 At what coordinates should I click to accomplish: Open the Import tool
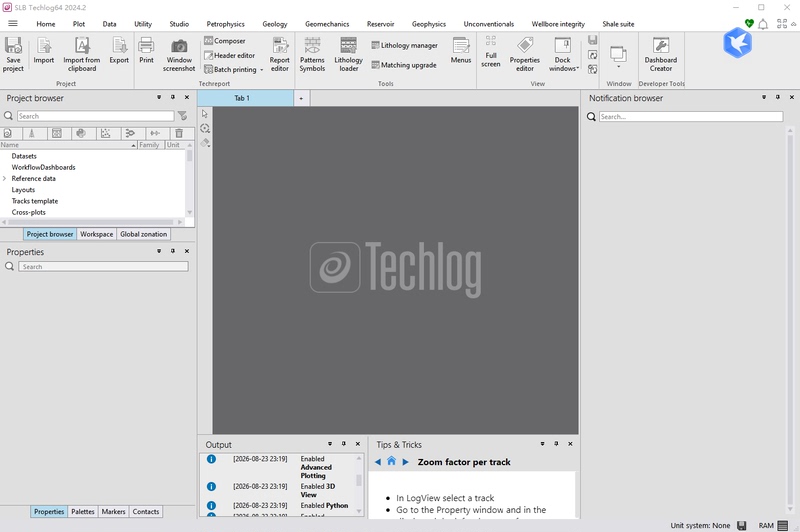coord(44,50)
